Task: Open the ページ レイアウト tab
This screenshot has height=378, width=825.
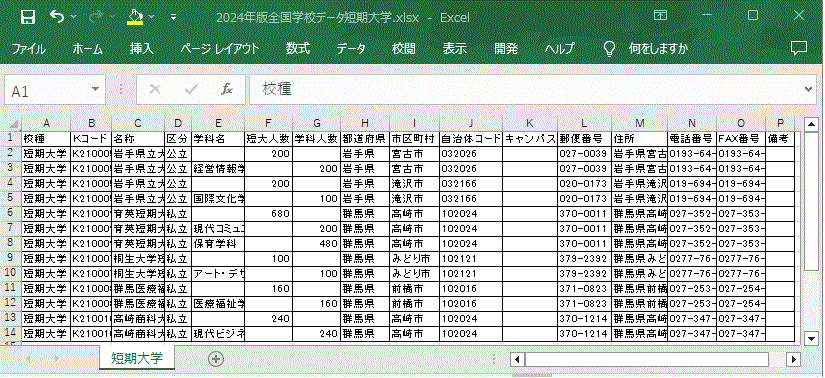Action: click(219, 49)
